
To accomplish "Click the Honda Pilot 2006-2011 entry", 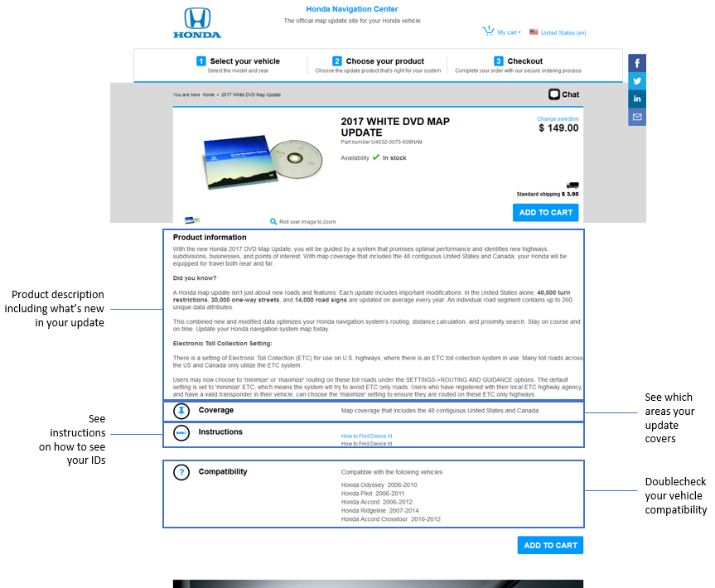I will pyautogui.click(x=373, y=494).
